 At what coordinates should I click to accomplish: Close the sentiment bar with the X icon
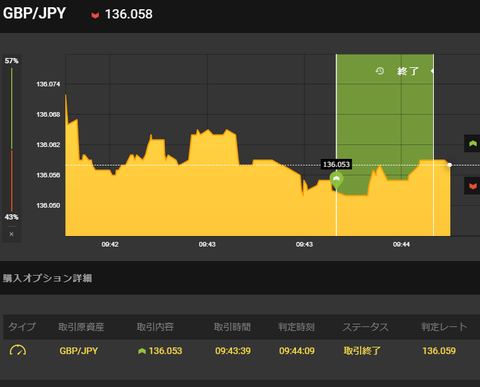(x=12, y=234)
